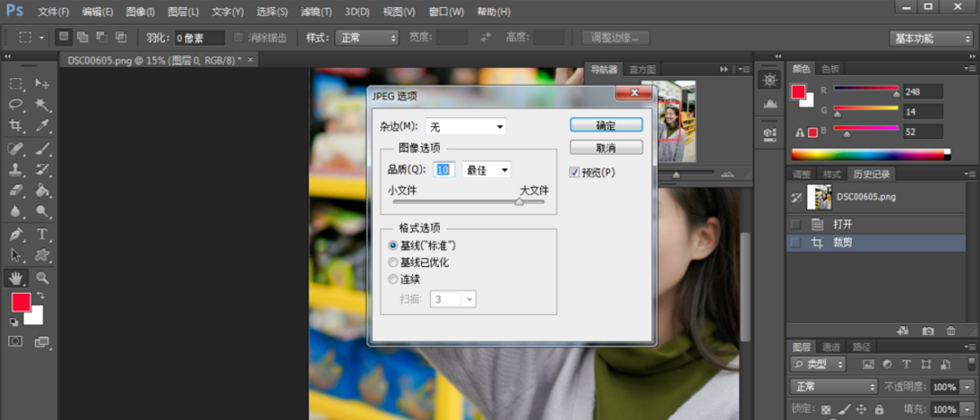Select the Horizontal Type tool
Screen dimensions: 980x420
[x=42, y=235]
